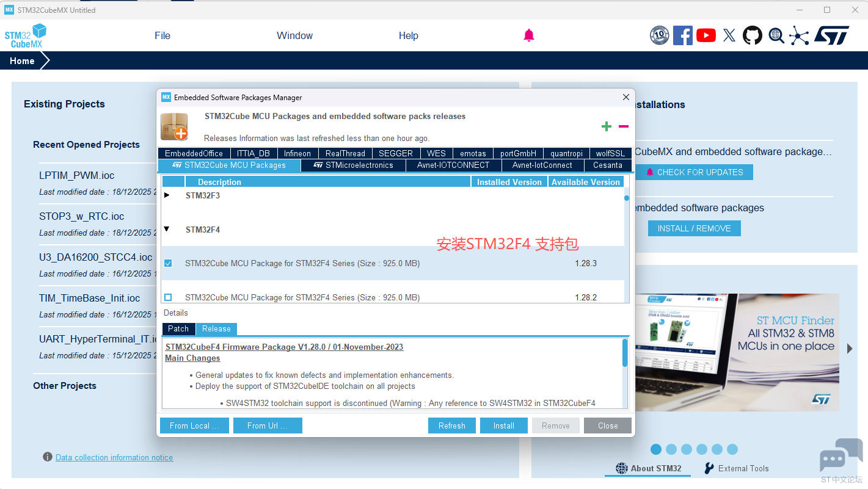This screenshot has width=868, height=489.
Task: Select the Patch details tab
Action: point(178,328)
